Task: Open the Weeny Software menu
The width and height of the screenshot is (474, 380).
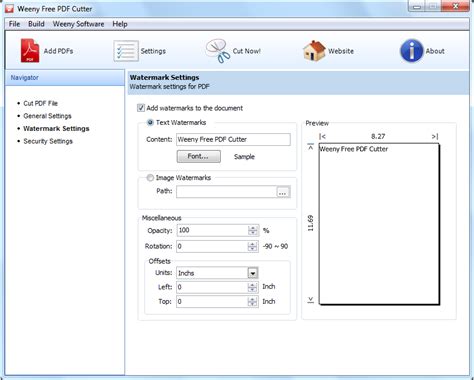Action: [78, 24]
